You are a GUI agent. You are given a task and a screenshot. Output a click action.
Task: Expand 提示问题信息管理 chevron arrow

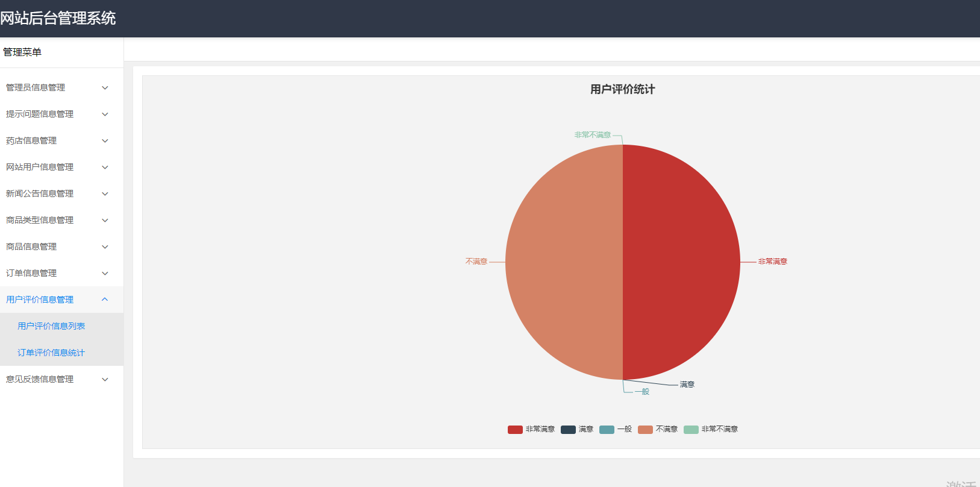(x=105, y=114)
